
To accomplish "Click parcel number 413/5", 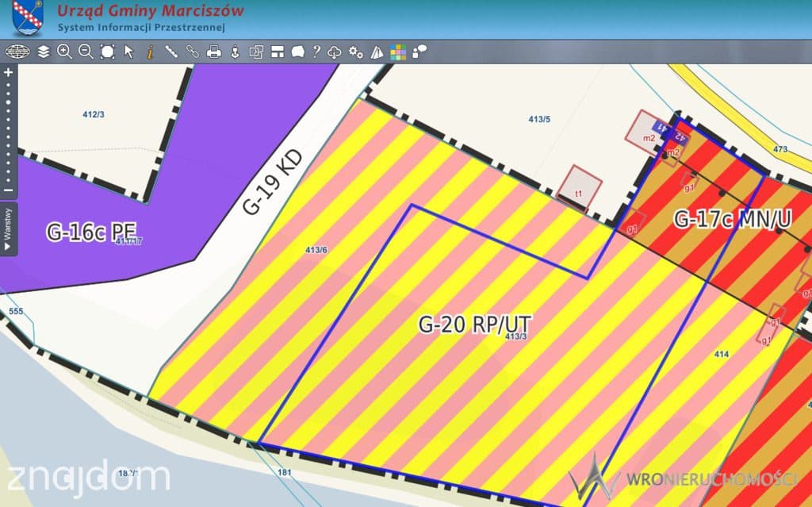I will coord(539,119).
